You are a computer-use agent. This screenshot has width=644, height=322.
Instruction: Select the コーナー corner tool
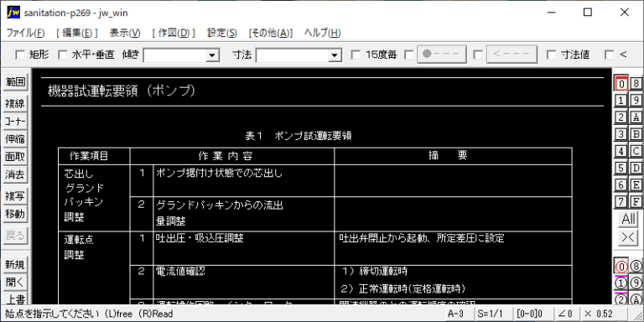point(16,122)
